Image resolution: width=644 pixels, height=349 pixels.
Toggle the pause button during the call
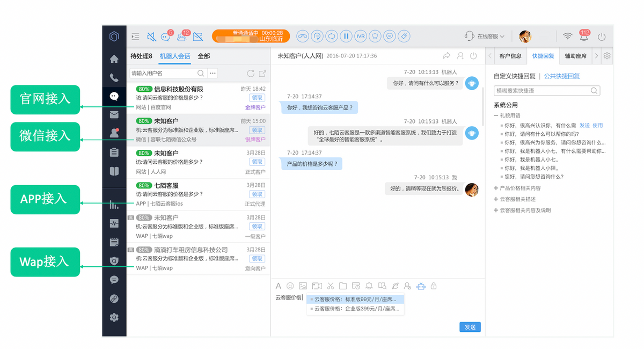pyautogui.click(x=346, y=36)
